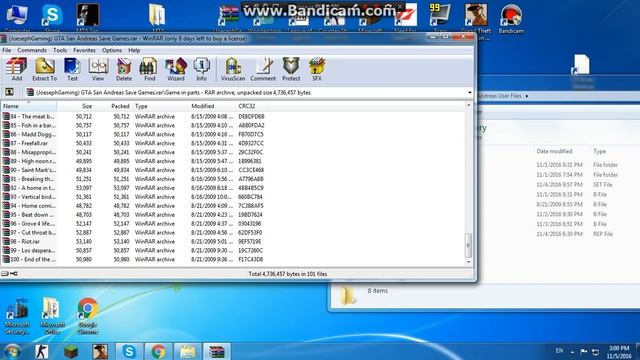The width and height of the screenshot is (640, 360).
Task: Open the Options menu
Action: [112, 50]
